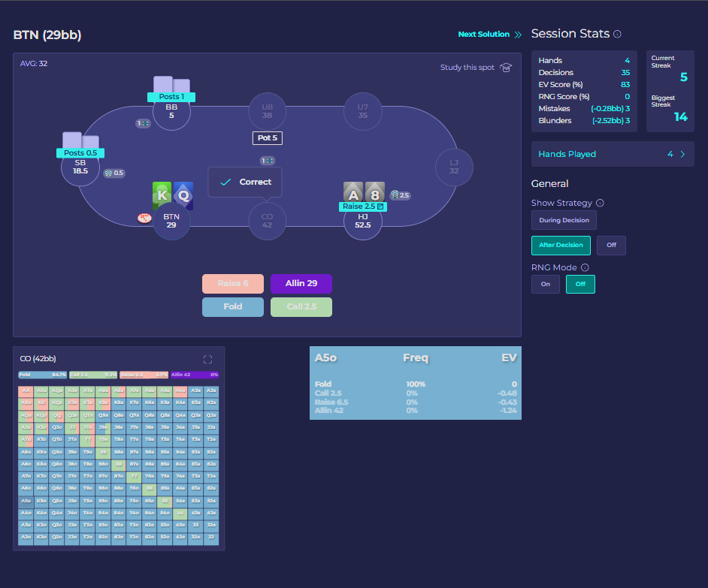Select the BB seat with 5 stack
708x588 pixels.
pyautogui.click(x=171, y=111)
